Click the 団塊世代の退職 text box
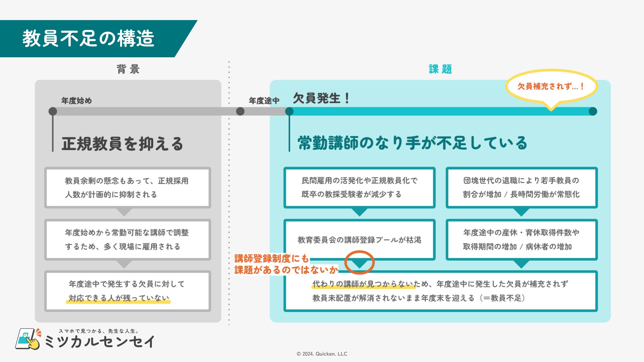The image size is (644, 362). 521,188
